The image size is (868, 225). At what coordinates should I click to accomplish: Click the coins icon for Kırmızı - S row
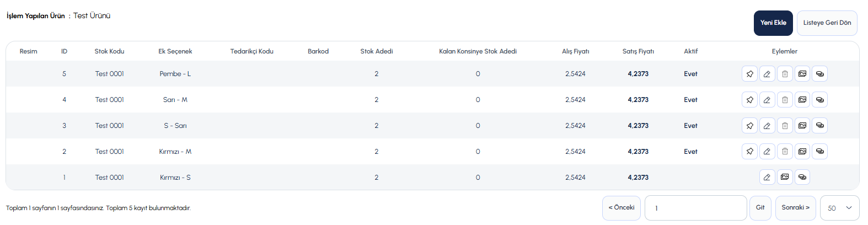pyautogui.click(x=802, y=178)
